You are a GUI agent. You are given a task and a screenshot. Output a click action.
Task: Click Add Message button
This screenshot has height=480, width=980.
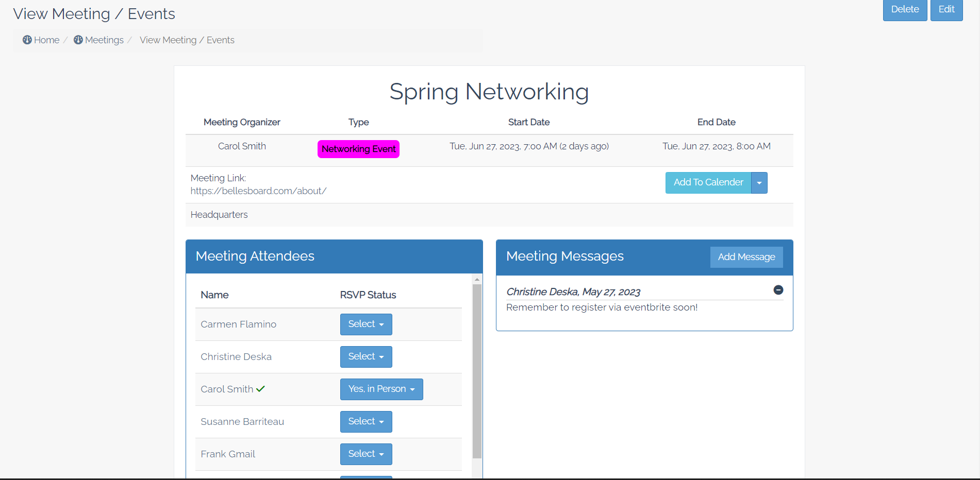[x=746, y=257]
